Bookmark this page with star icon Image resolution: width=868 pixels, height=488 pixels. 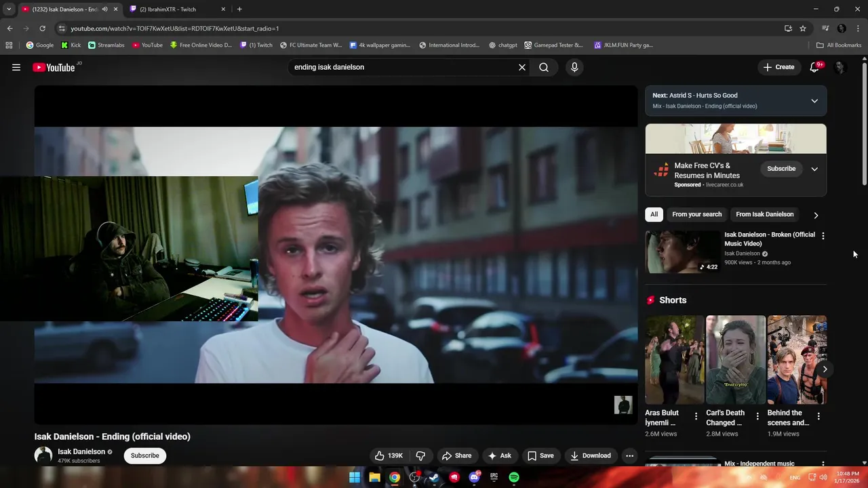click(803, 28)
